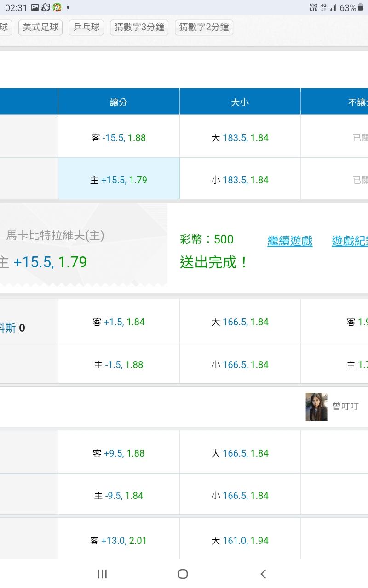Image resolution: width=368 pixels, height=588 pixels.
Task: Open 曾叮叮 profile avatar photo
Action: tap(316, 407)
